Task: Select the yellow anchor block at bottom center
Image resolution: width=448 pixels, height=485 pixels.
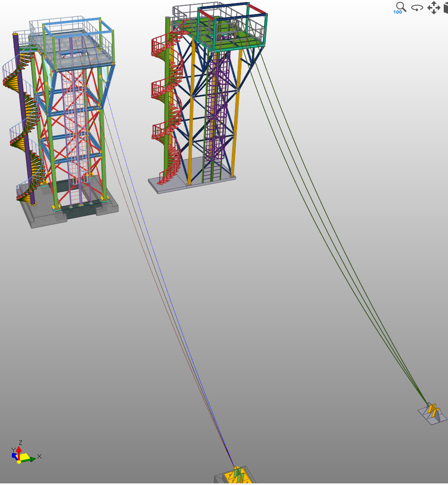Action: pyautogui.click(x=236, y=475)
